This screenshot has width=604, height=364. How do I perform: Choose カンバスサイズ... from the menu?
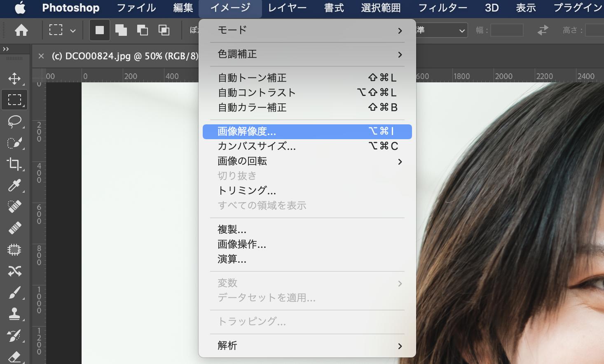[x=307, y=146]
